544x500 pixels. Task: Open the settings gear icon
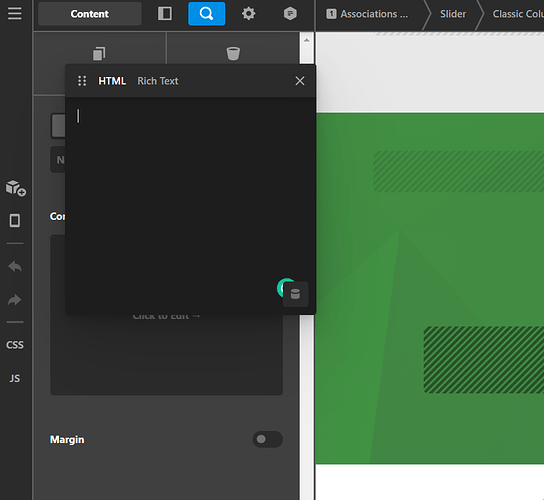coord(248,14)
